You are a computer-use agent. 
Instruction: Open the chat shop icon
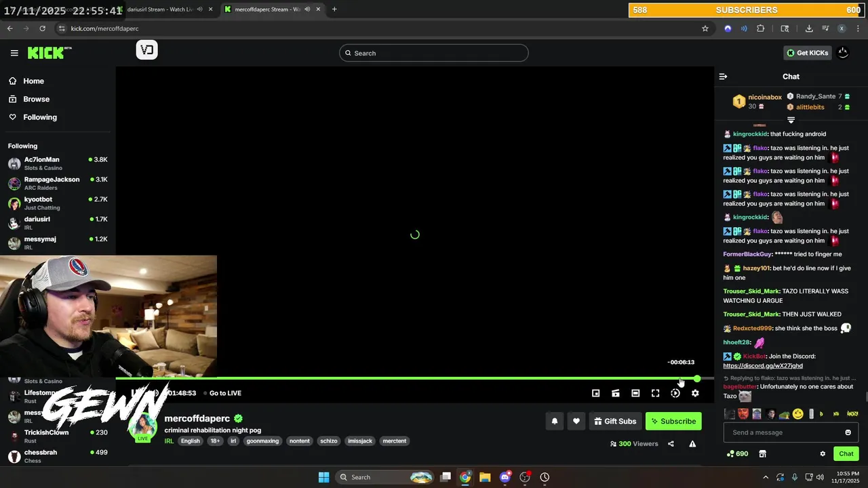762,453
